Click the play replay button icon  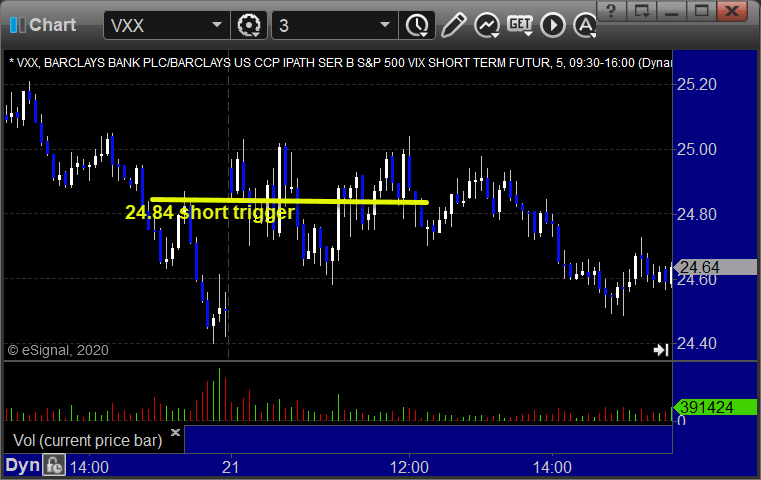(x=553, y=25)
